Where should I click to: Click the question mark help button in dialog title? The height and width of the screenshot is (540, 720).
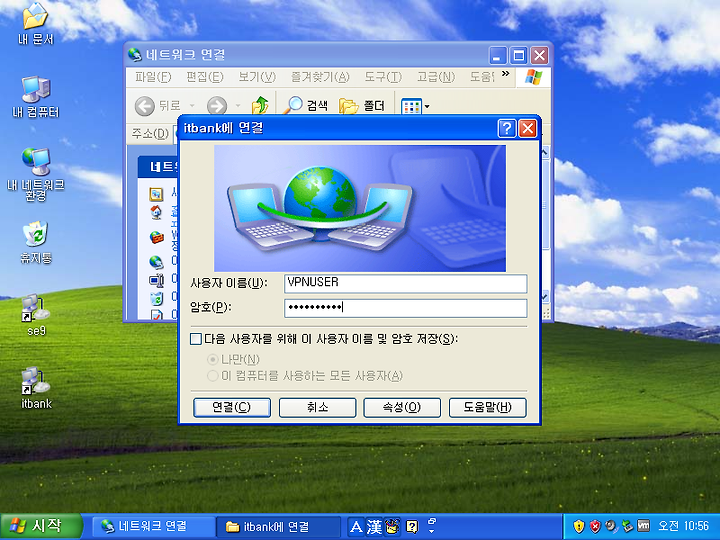(x=507, y=128)
